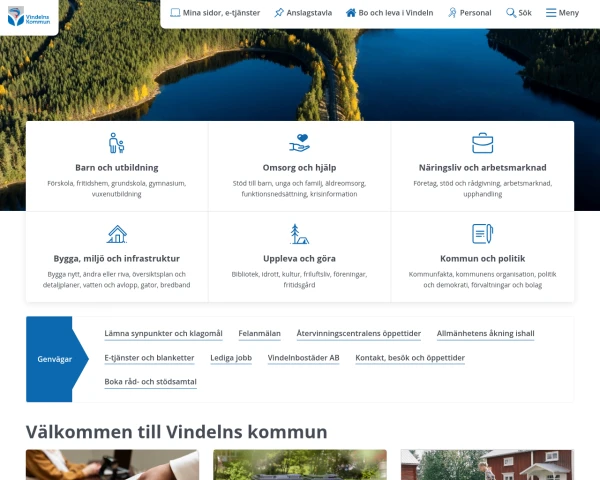Open Uppleva och göra heading
The image size is (600, 480).
299,259
